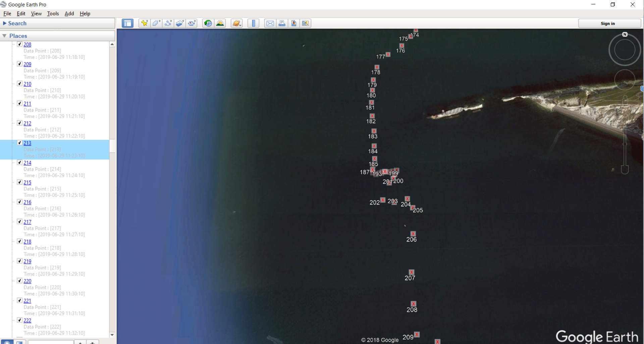
Task: Open the ruler measurement tool
Action: [254, 23]
